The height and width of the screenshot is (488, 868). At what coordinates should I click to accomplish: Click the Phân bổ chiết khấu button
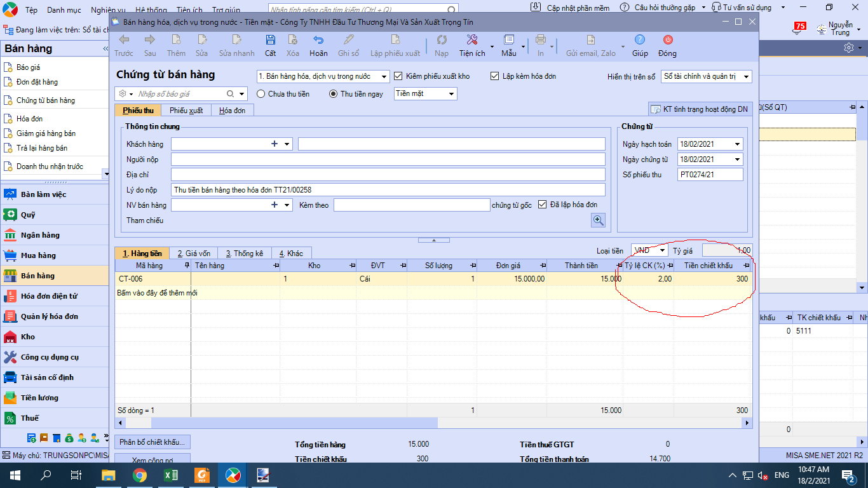[x=153, y=442]
